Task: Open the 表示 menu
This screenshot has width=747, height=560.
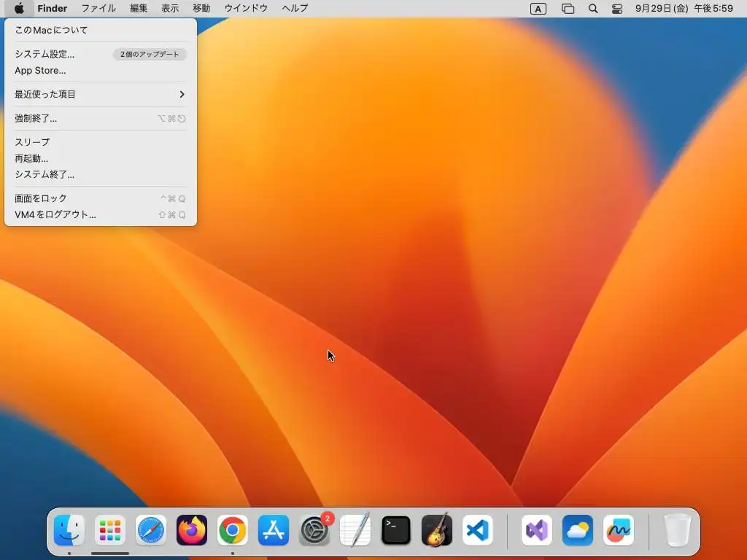Action: 170,8
